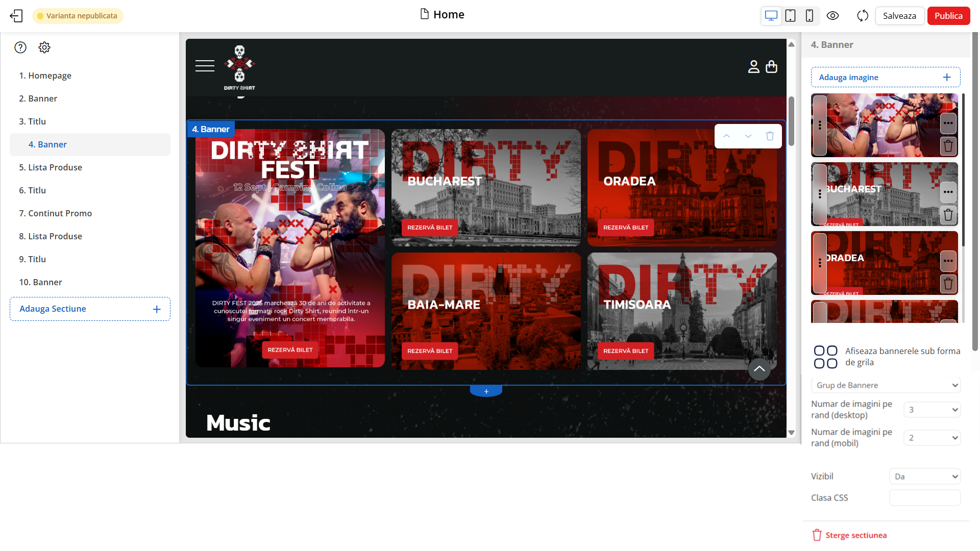Screen dimensions: 980x551
Task: Set Vizibil dropdown to Nu
Action: coord(924,476)
